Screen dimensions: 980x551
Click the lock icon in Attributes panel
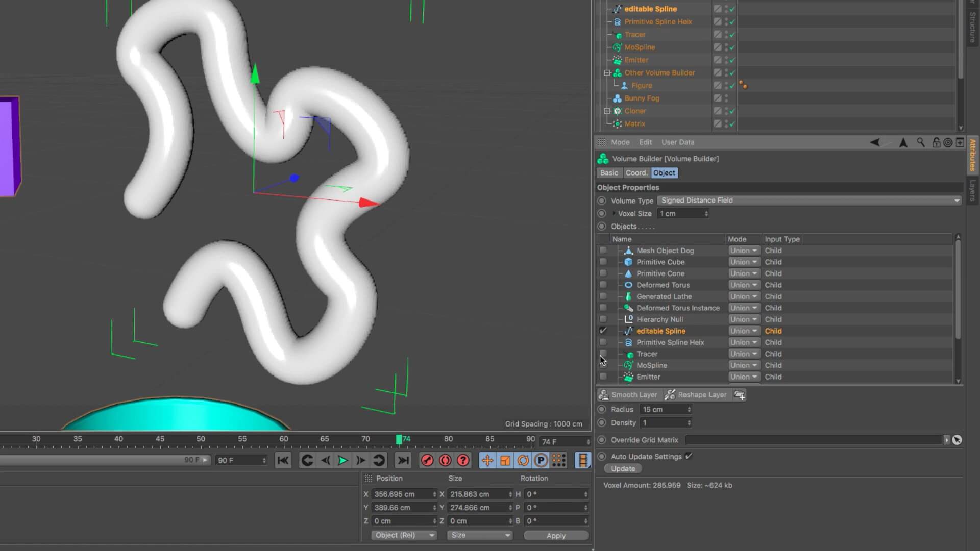tap(936, 143)
